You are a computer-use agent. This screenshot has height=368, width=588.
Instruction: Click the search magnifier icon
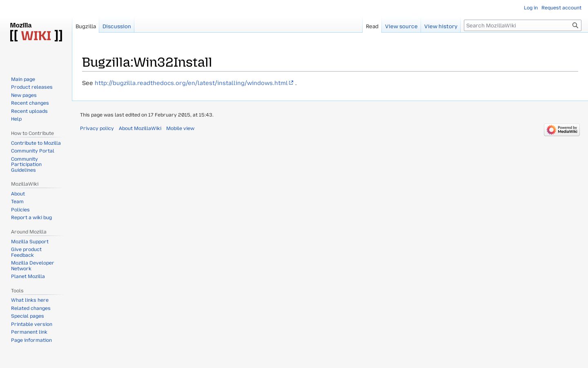pos(575,25)
